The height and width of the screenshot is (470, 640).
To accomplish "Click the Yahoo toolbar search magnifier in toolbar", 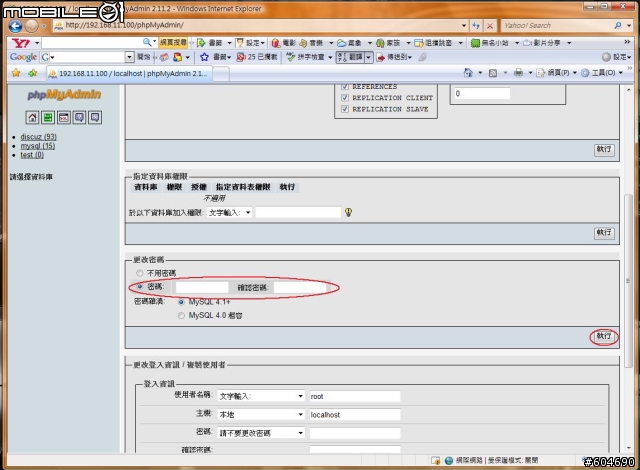I will [147, 42].
